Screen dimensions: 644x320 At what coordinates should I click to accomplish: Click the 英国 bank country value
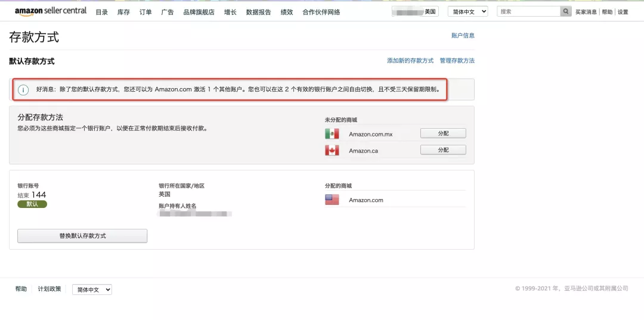165,194
